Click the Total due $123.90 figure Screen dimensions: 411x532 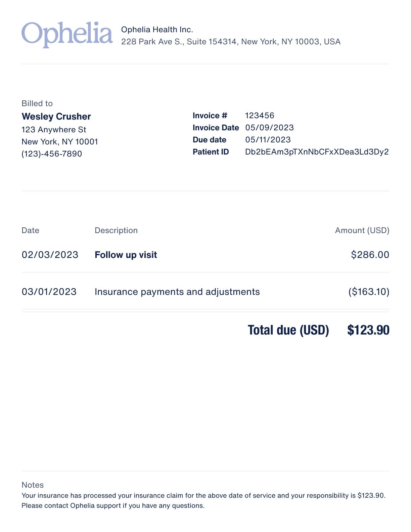pyautogui.click(x=368, y=330)
